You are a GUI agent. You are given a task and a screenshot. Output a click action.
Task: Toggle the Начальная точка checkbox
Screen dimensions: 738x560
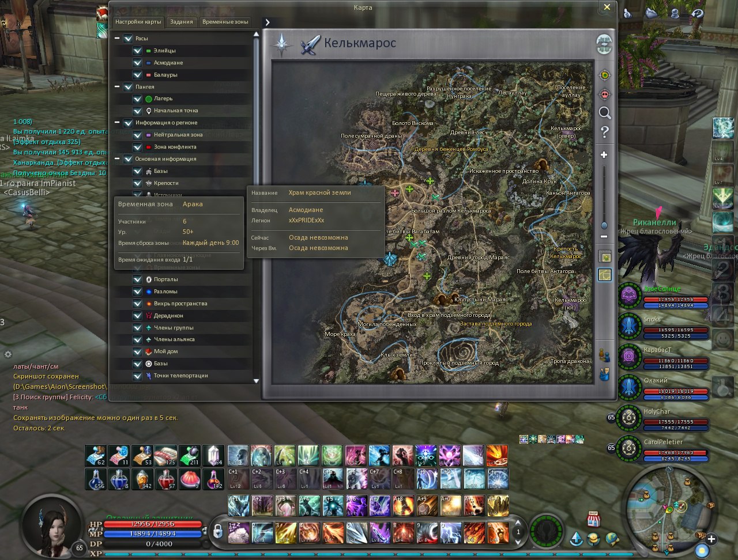tap(137, 111)
